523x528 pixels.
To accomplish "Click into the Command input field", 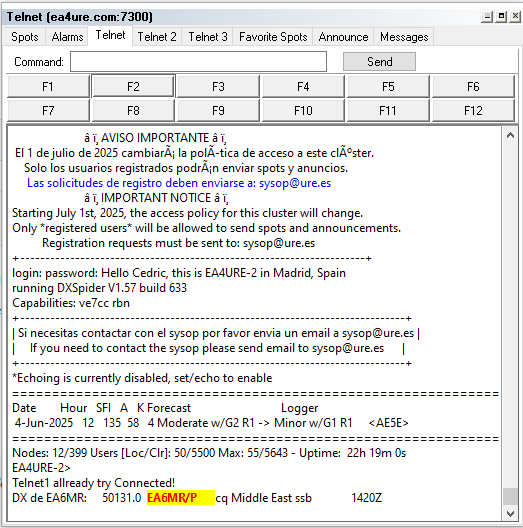I will (x=198, y=62).
